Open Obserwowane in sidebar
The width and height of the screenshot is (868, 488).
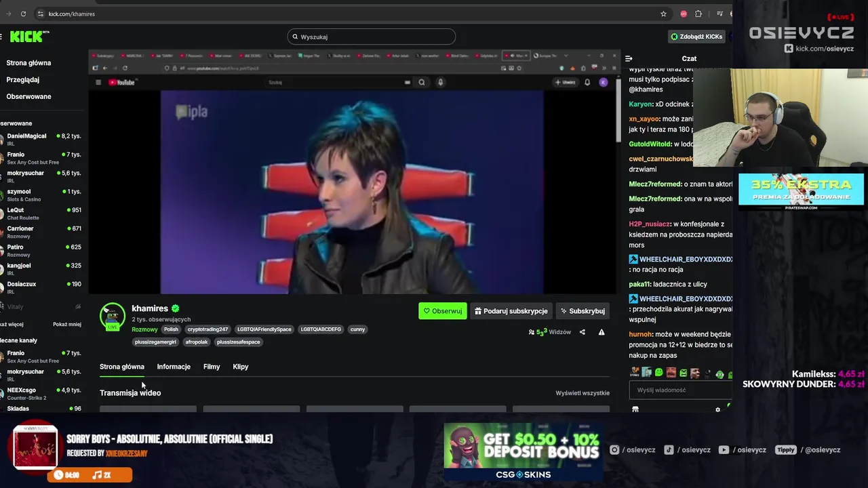(28, 96)
